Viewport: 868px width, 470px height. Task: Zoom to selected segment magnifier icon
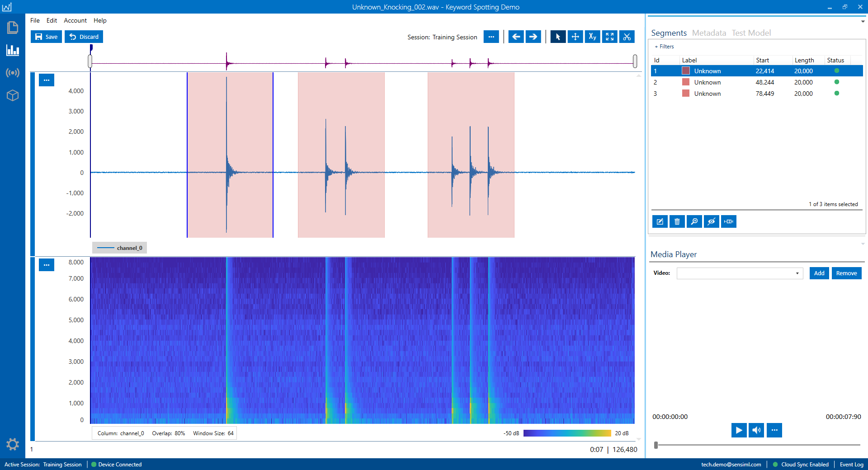tap(694, 221)
